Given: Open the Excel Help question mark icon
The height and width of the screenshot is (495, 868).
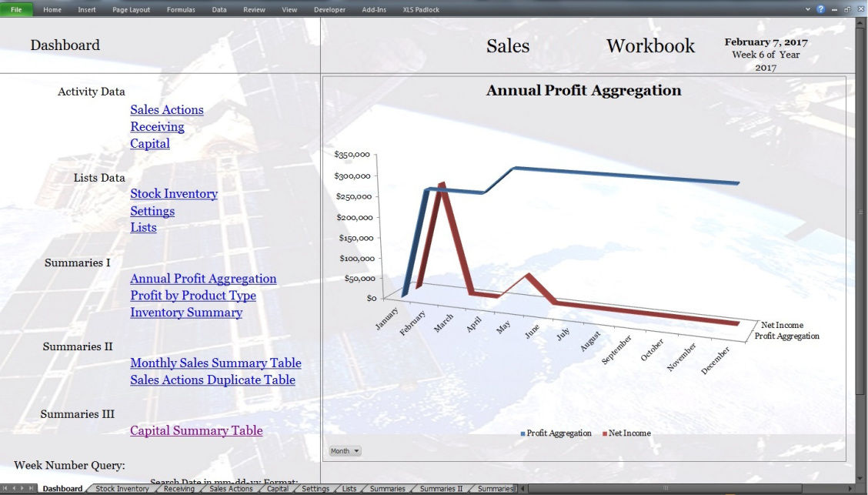Looking at the screenshot, I should tap(821, 9).
